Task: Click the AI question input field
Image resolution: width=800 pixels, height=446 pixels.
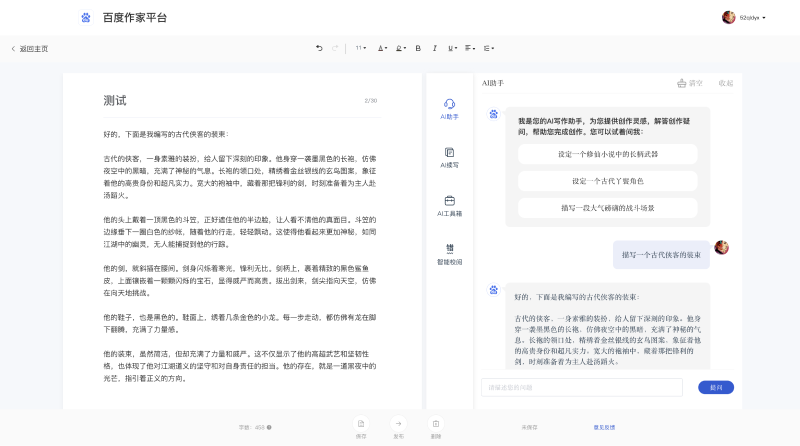Action: [x=581, y=387]
